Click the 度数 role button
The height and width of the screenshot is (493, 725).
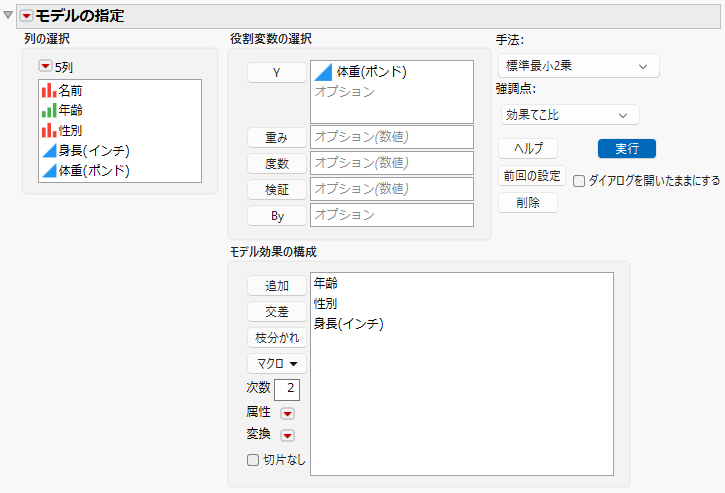click(276, 163)
